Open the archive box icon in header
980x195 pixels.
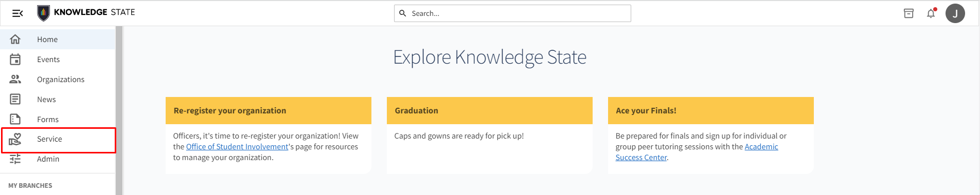[x=909, y=13]
